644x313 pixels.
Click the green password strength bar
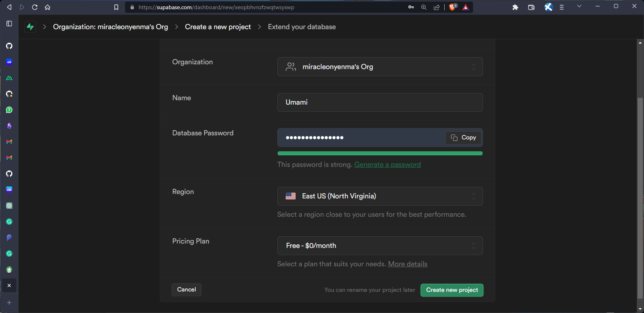click(380, 153)
